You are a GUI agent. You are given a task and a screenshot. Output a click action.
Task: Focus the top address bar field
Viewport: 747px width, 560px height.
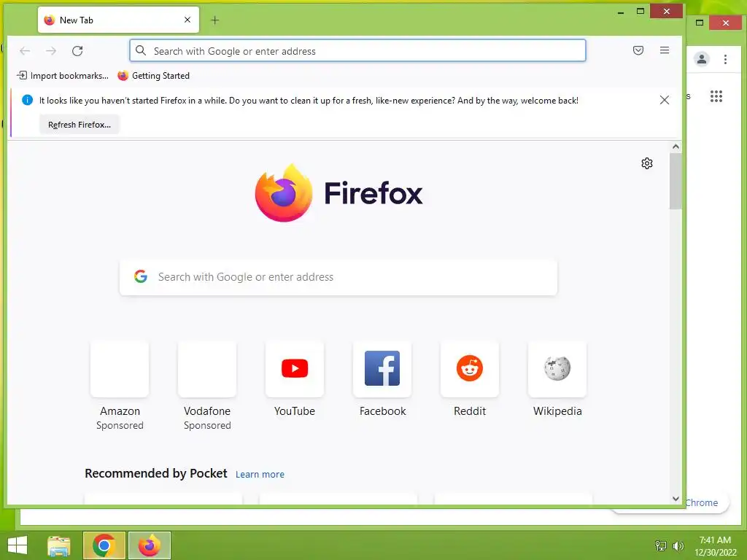pyautogui.click(x=357, y=51)
